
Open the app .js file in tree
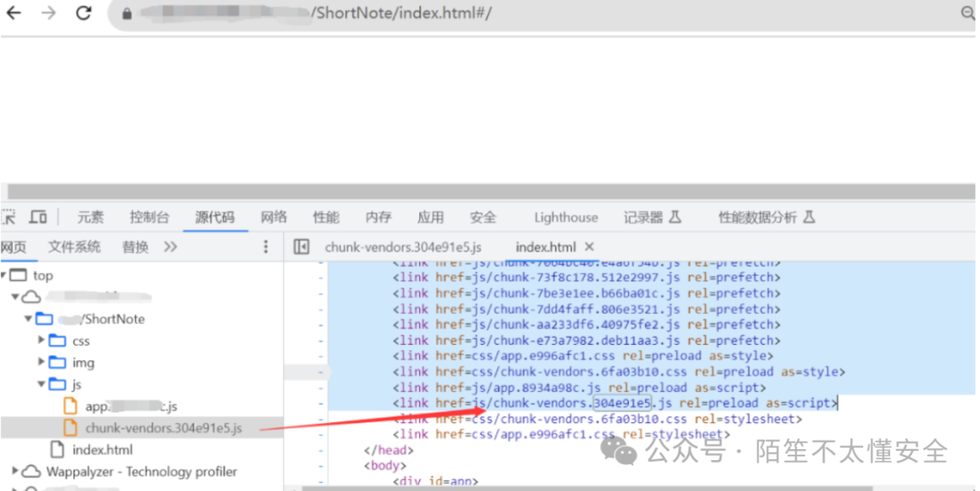coord(132,407)
